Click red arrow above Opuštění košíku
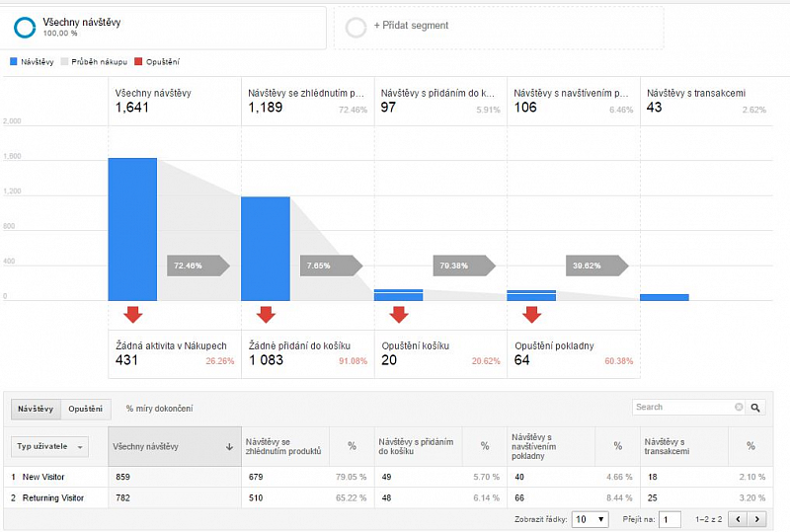The width and height of the screenshot is (790, 532). click(399, 315)
